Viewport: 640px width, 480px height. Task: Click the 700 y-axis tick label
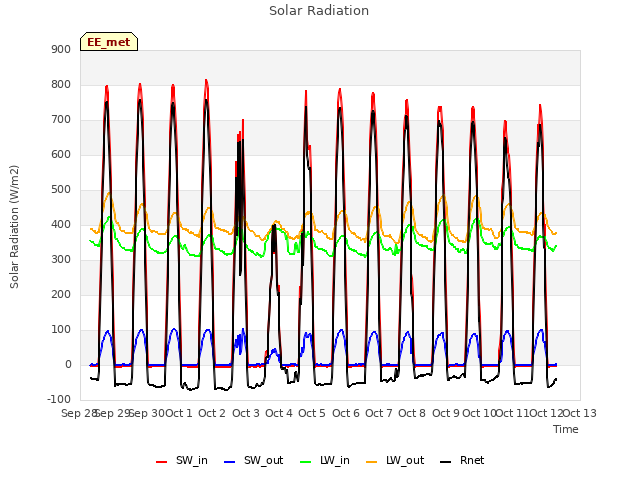[61, 120]
